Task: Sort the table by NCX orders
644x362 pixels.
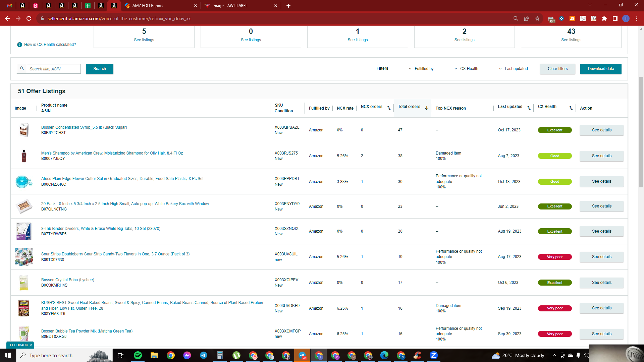Action: tap(389, 108)
